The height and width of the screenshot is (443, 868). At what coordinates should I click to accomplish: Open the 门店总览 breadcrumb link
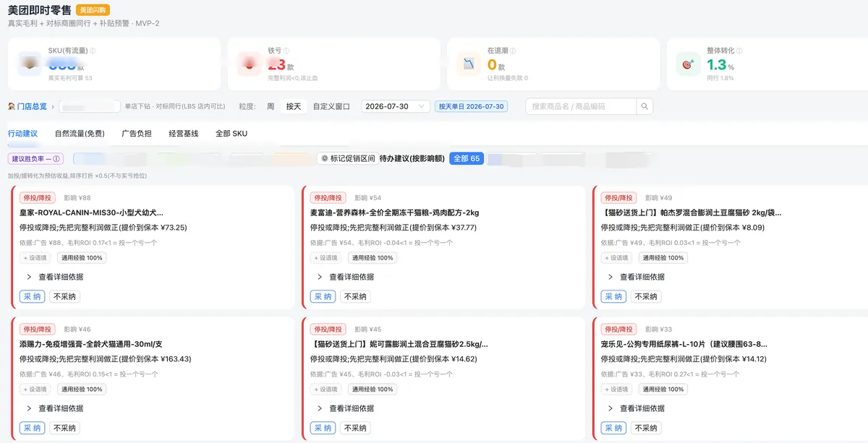(32, 106)
